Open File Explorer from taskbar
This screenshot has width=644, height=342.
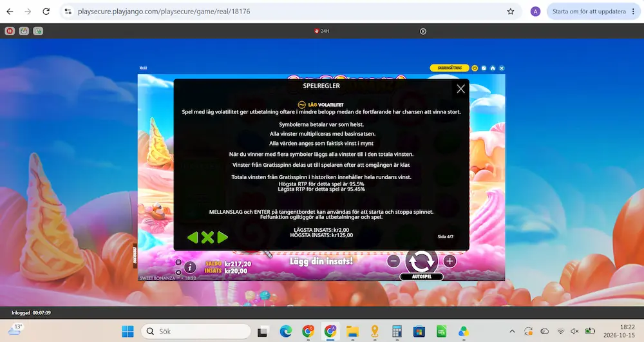coord(352,331)
